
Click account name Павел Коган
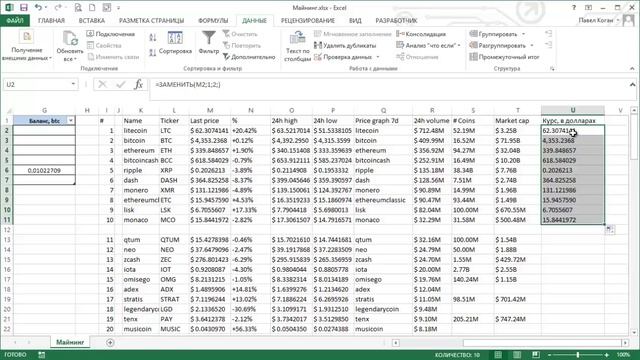[x=596, y=20]
